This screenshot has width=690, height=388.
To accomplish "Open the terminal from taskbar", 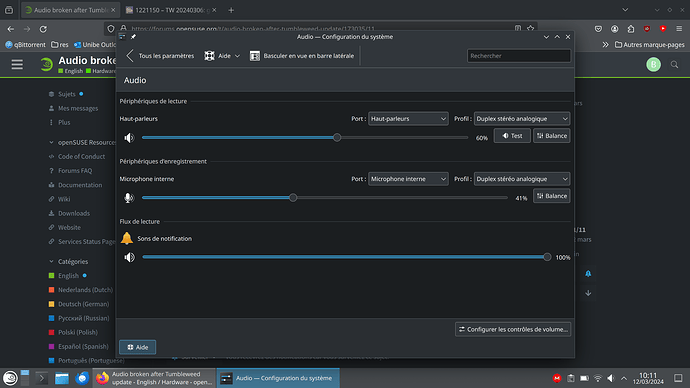I will click(42, 378).
